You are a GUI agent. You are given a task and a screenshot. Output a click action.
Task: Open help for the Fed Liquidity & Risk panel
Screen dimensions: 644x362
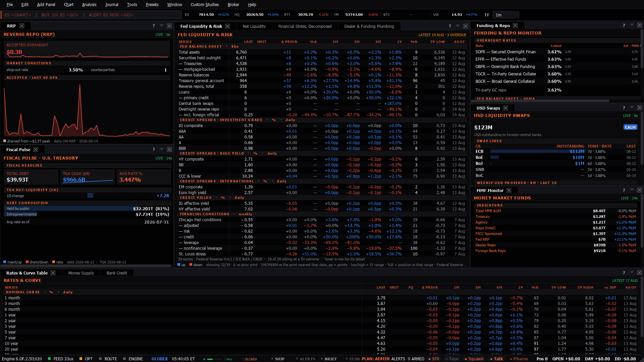[450, 26]
